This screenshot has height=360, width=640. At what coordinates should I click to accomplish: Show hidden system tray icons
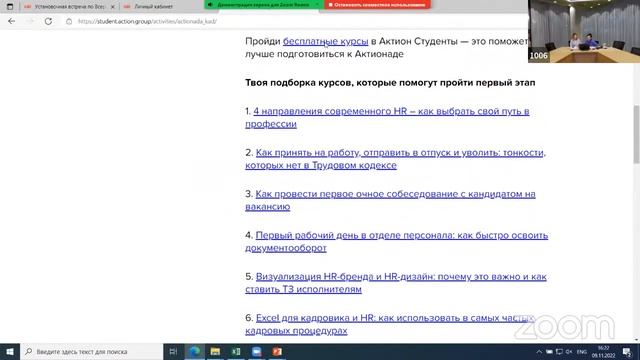coord(539,352)
